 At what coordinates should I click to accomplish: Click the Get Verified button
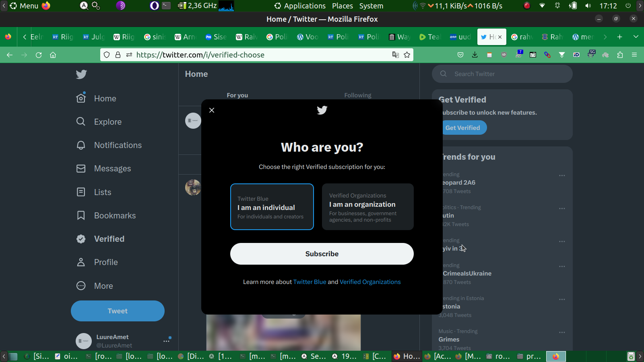point(463,128)
